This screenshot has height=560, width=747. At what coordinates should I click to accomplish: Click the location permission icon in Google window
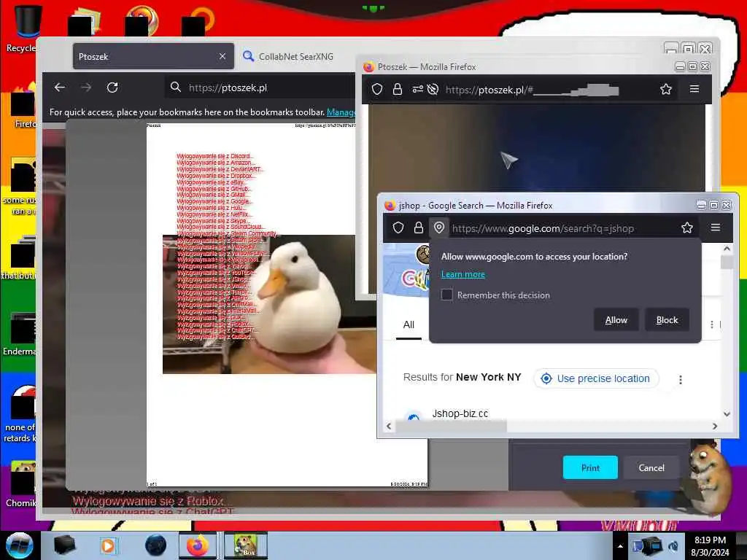click(x=439, y=228)
